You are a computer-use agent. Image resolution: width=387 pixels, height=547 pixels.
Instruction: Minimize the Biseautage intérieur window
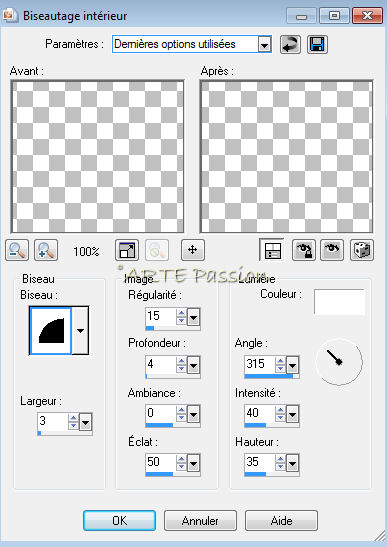pyautogui.click(x=302, y=16)
